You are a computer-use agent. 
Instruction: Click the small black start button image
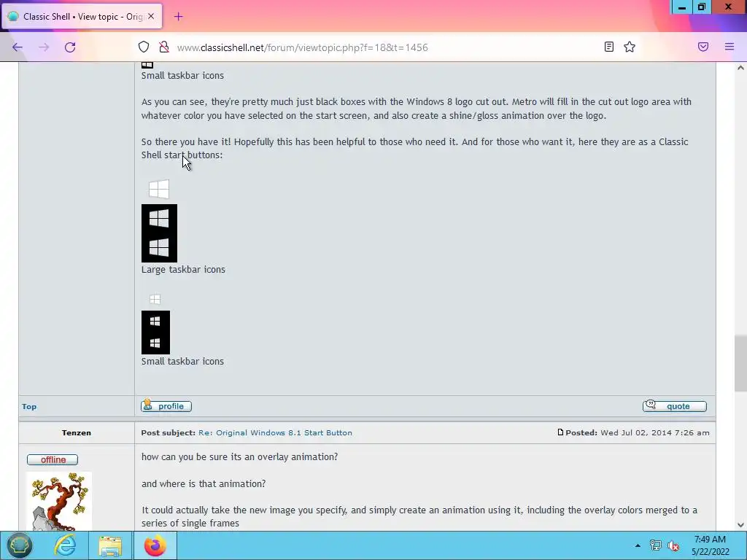pyautogui.click(x=155, y=332)
